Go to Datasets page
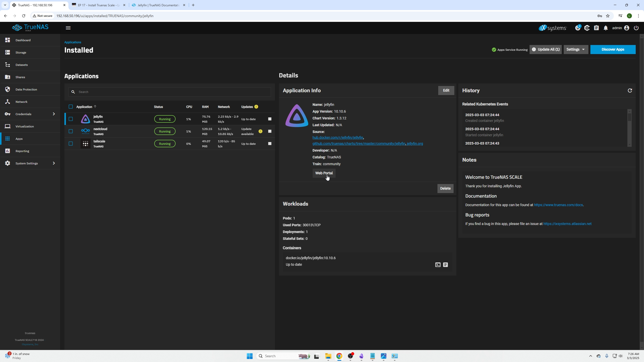644x362 pixels. click(30, 65)
